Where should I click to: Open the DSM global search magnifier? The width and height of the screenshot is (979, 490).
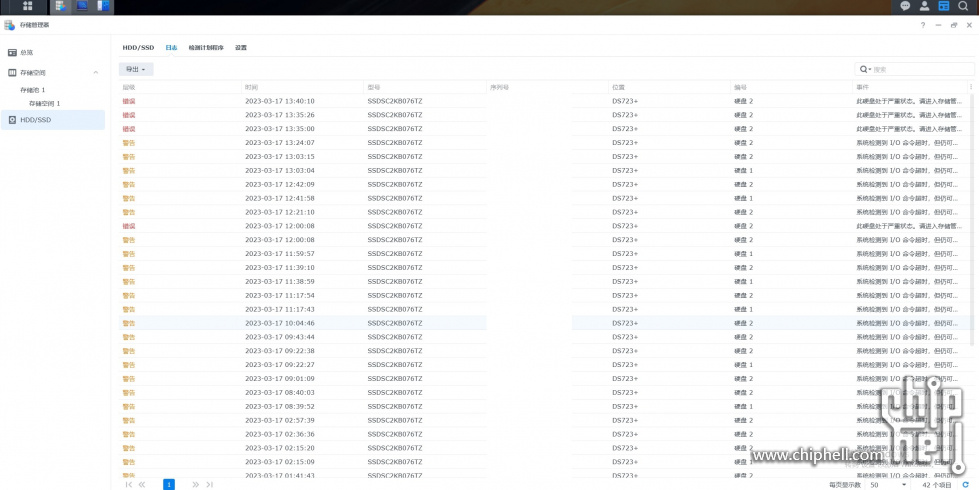click(x=963, y=6)
